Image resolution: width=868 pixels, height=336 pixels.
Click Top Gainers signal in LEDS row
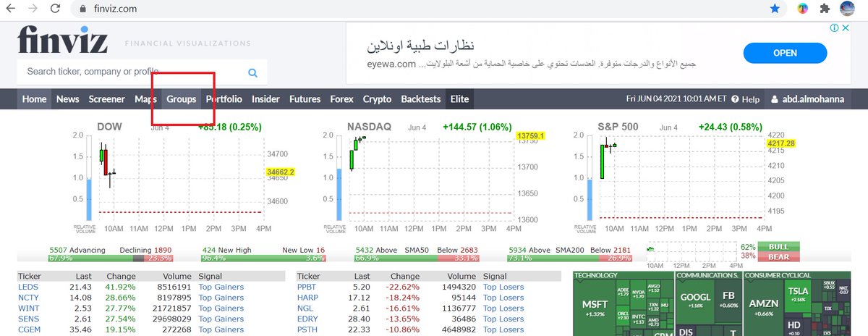pos(221,287)
